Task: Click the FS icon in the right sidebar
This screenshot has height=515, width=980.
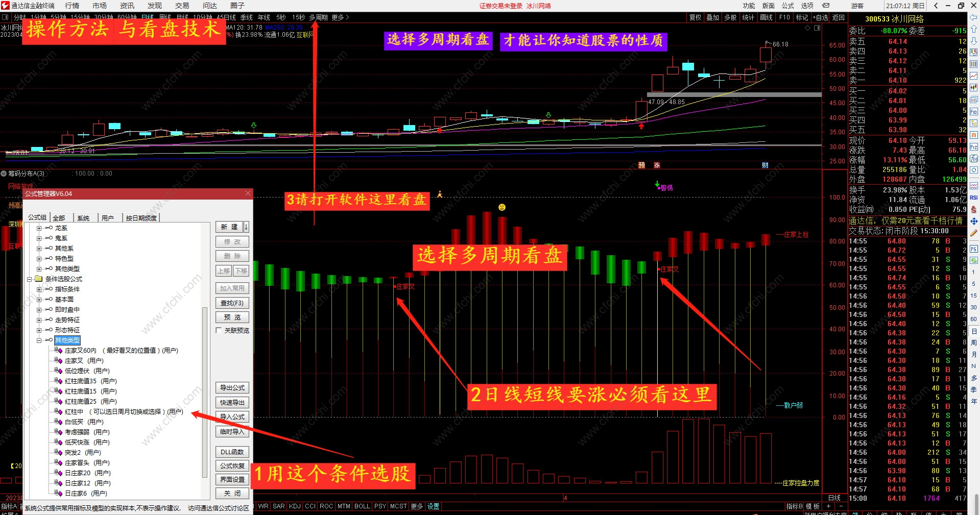Action: click(974, 249)
